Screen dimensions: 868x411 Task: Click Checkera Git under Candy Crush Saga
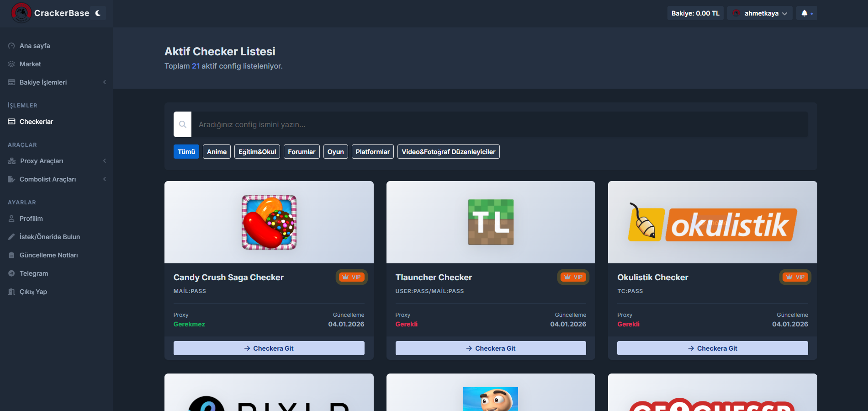pyautogui.click(x=269, y=348)
